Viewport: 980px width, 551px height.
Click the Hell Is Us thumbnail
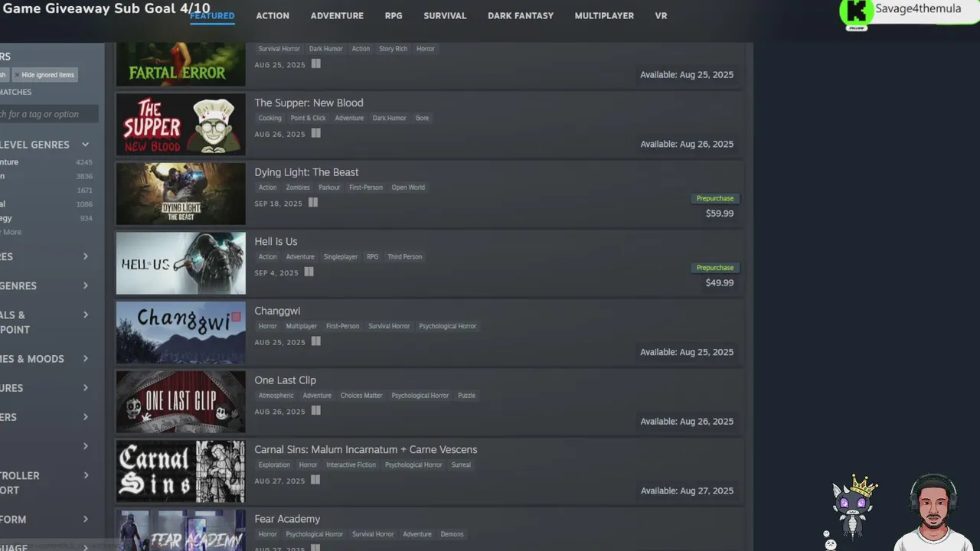pos(181,263)
